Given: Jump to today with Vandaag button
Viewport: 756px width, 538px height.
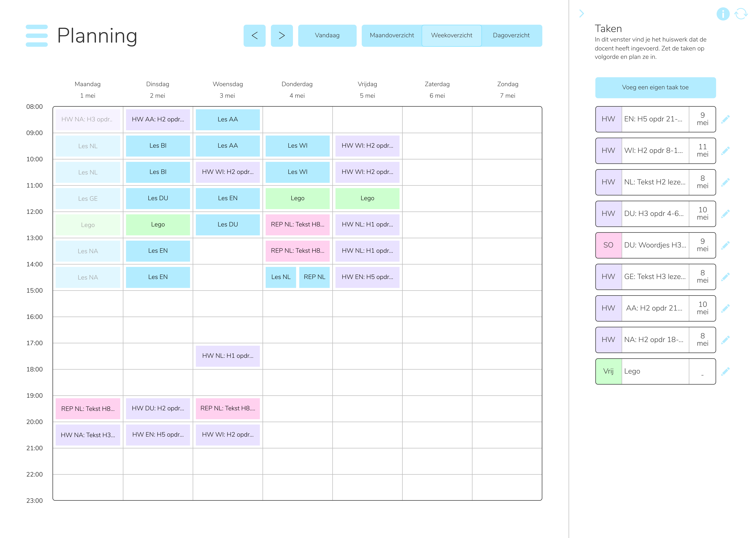Looking at the screenshot, I should tap(327, 35).
